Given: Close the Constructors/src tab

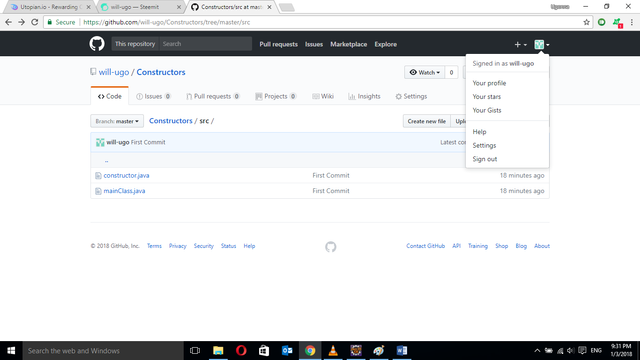Looking at the screenshot, I should pyautogui.click(x=269, y=7).
